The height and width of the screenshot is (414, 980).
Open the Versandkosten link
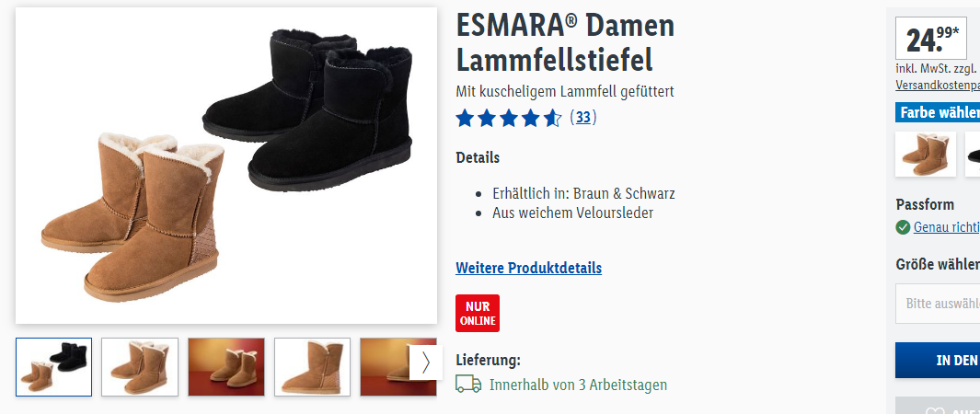(938, 85)
